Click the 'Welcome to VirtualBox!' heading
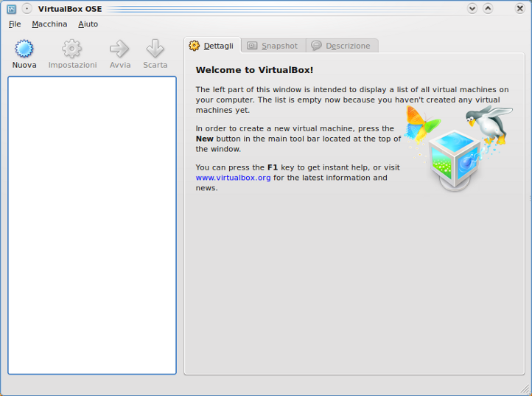This screenshot has width=532, height=396. click(x=254, y=70)
